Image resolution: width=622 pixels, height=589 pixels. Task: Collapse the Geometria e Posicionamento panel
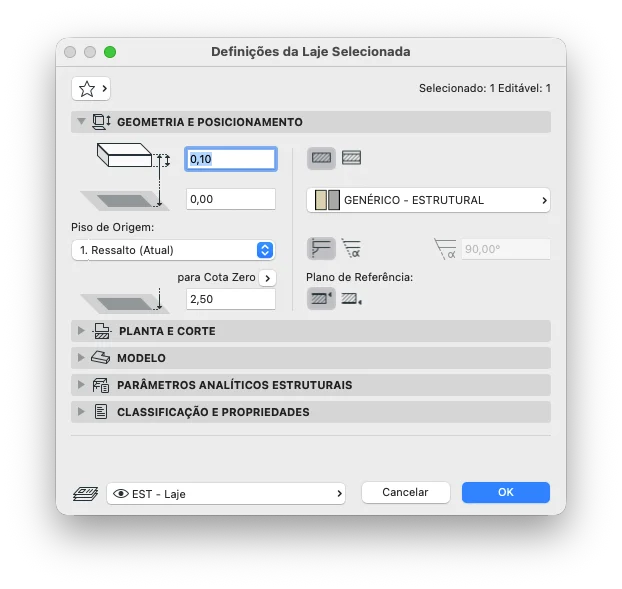[x=81, y=121]
